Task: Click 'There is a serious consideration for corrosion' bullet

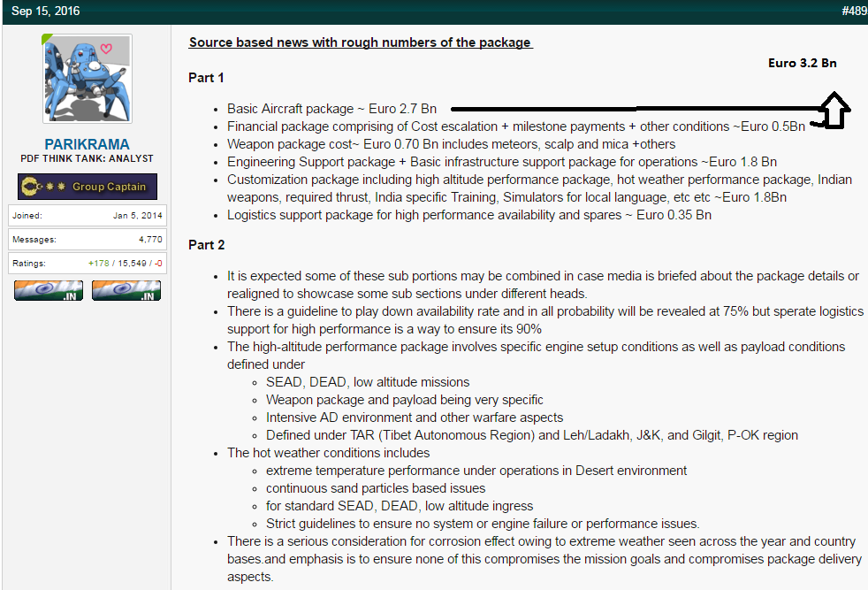Action: pos(544,559)
